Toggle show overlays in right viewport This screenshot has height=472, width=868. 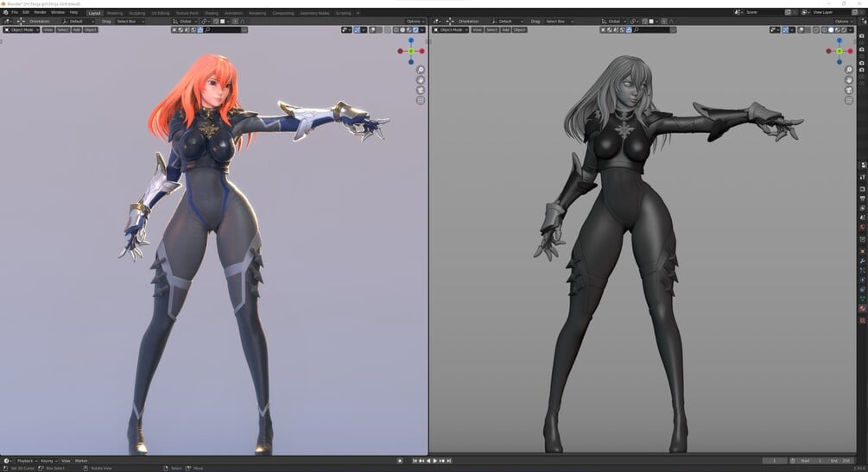point(801,30)
